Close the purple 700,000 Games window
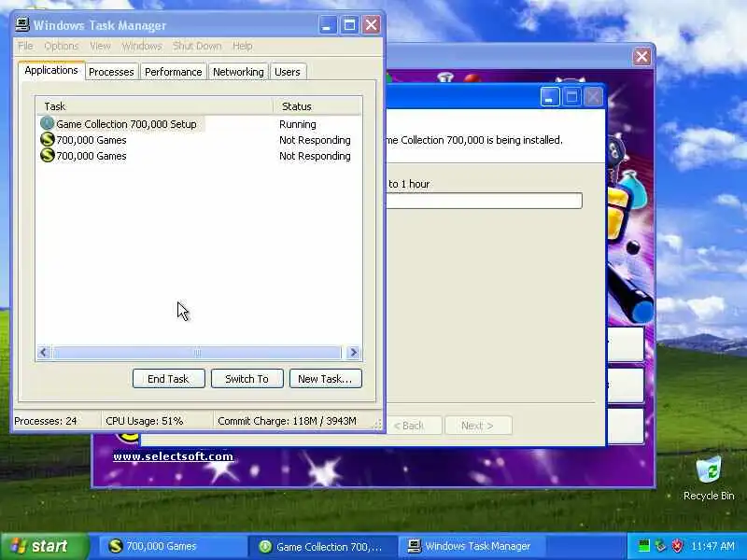 coord(641,57)
